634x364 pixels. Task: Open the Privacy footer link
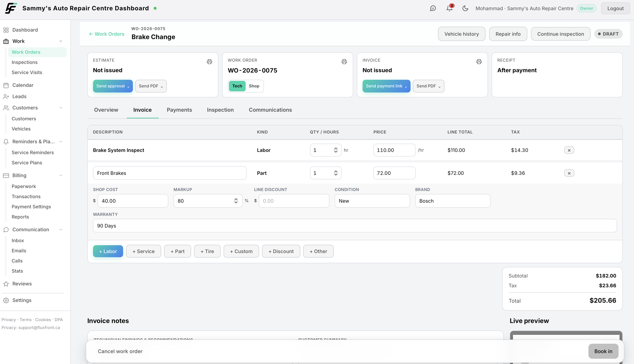pos(8,319)
